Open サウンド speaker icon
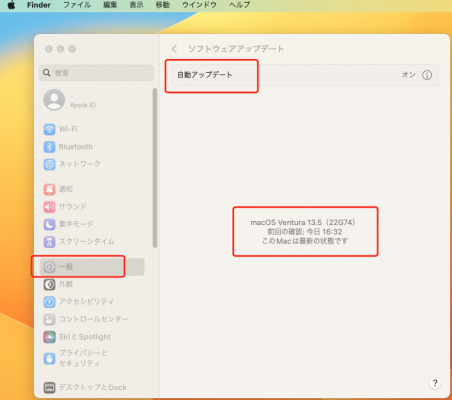The width and height of the screenshot is (452, 400). 49,207
